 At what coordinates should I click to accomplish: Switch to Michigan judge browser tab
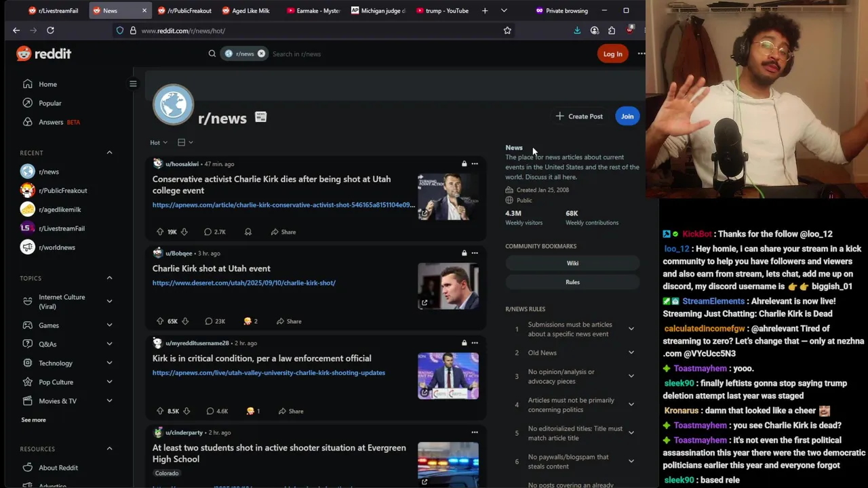378,10
